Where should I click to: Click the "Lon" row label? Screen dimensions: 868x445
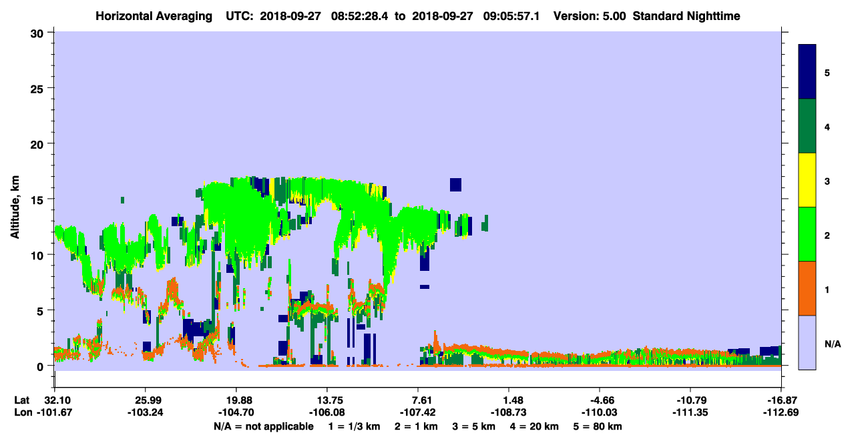click(22, 412)
